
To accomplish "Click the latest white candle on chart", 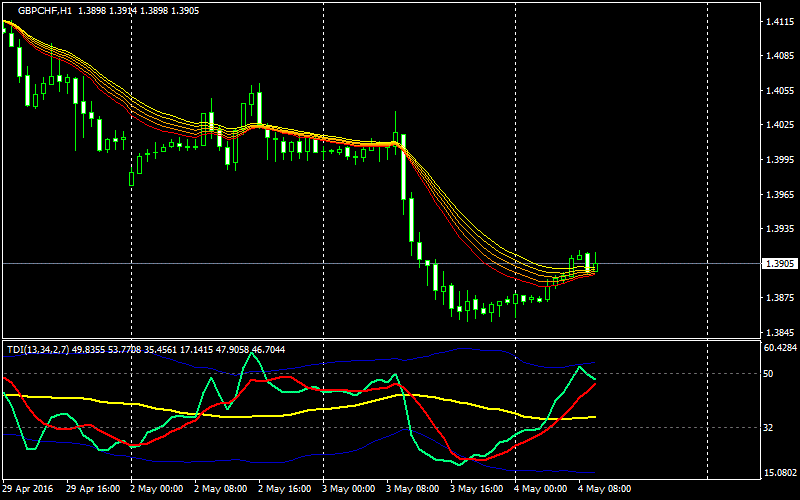I will pyautogui.click(x=589, y=260).
